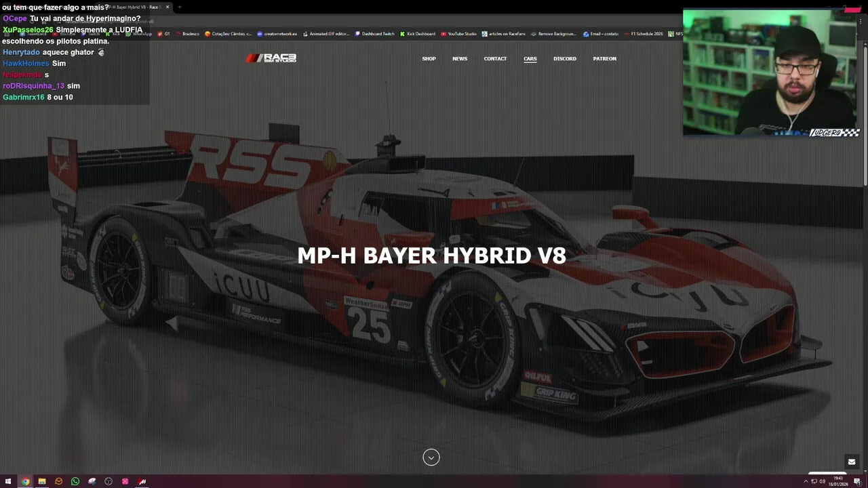This screenshot has height=488, width=868.
Task: Open the envelope contact widget
Action: (852, 462)
